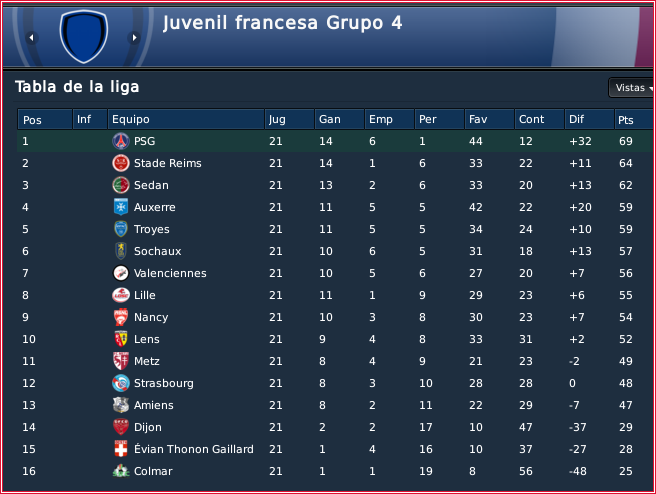Click the Colmar club logo
The width and height of the screenshot is (656, 494).
120,471
